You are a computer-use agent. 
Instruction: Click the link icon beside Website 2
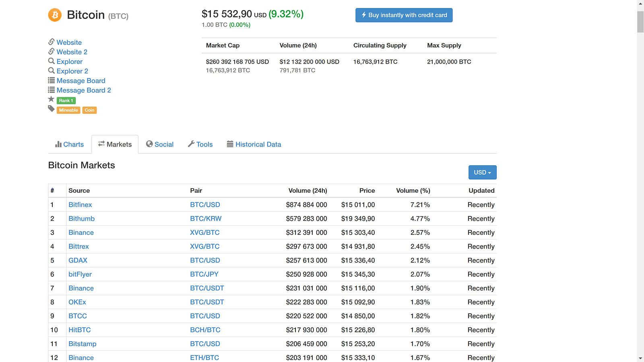tap(52, 51)
